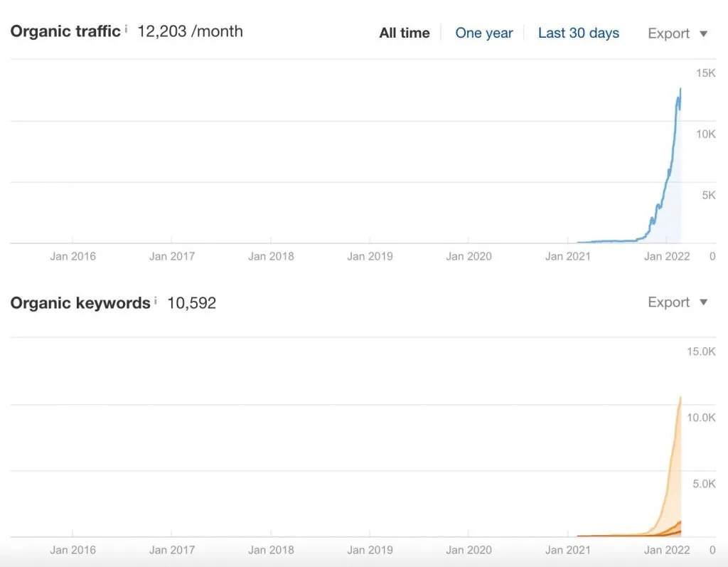Click the Organic keywords heading
The height and width of the screenshot is (567, 728).
coord(80,303)
